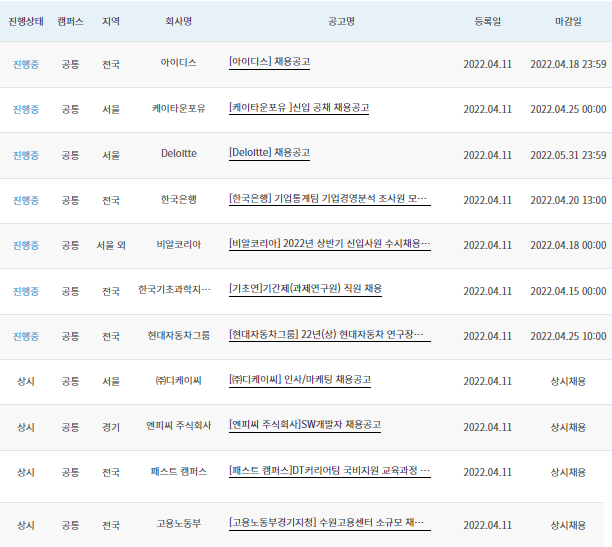612x547 pixels.
Task: Click company name ㈜디케이씨
Action: click(178, 380)
